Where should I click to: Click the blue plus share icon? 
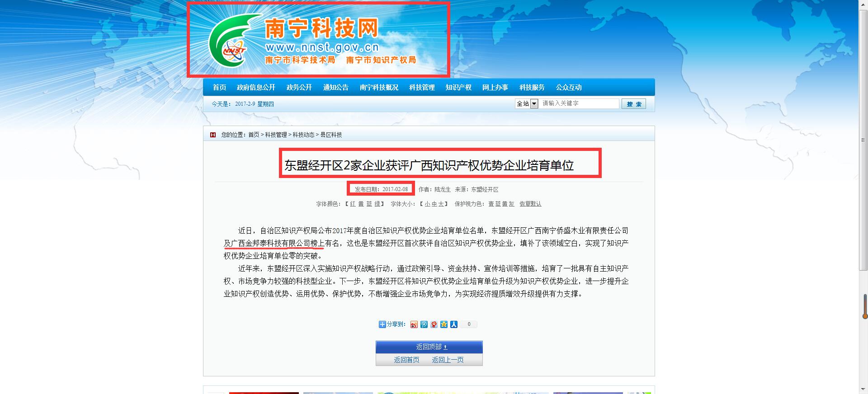[382, 324]
